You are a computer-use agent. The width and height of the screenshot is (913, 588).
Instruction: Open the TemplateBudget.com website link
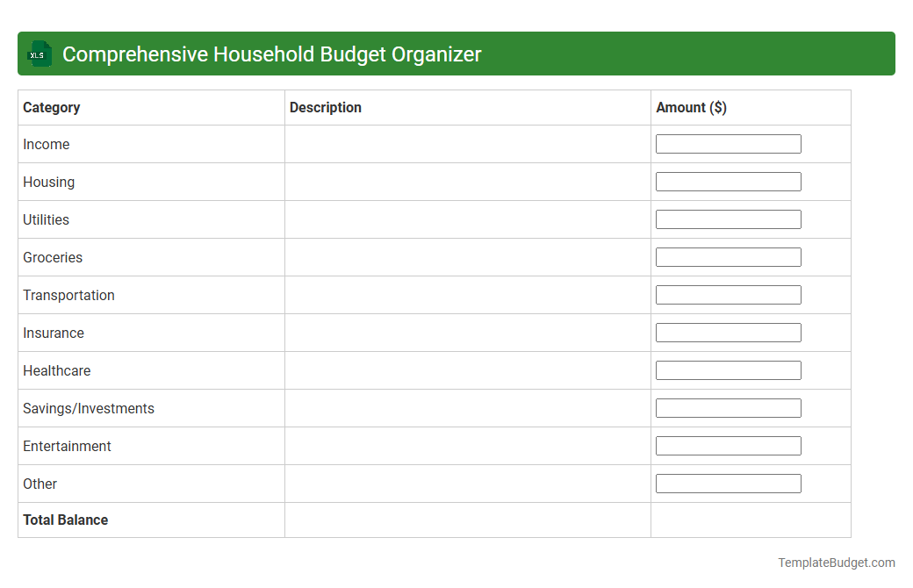coord(838,561)
